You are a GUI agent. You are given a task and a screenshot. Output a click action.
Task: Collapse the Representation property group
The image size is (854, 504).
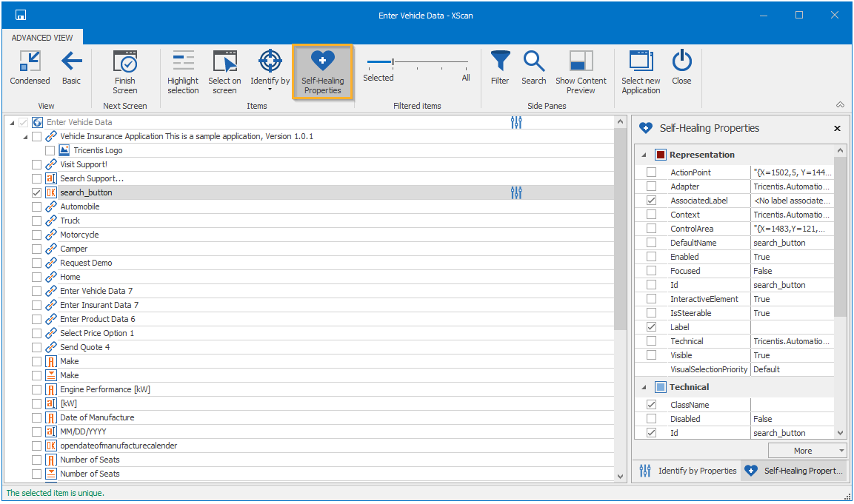click(x=643, y=155)
